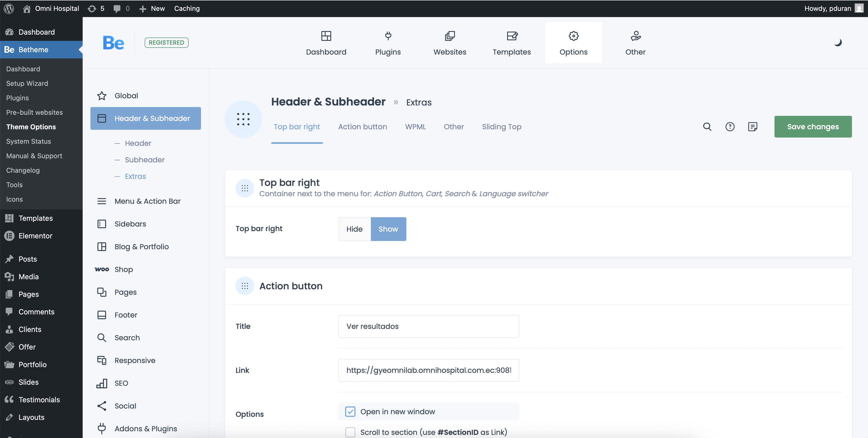The height and width of the screenshot is (438, 868).
Task: Click the options search magnifier icon
Action: coord(707,126)
